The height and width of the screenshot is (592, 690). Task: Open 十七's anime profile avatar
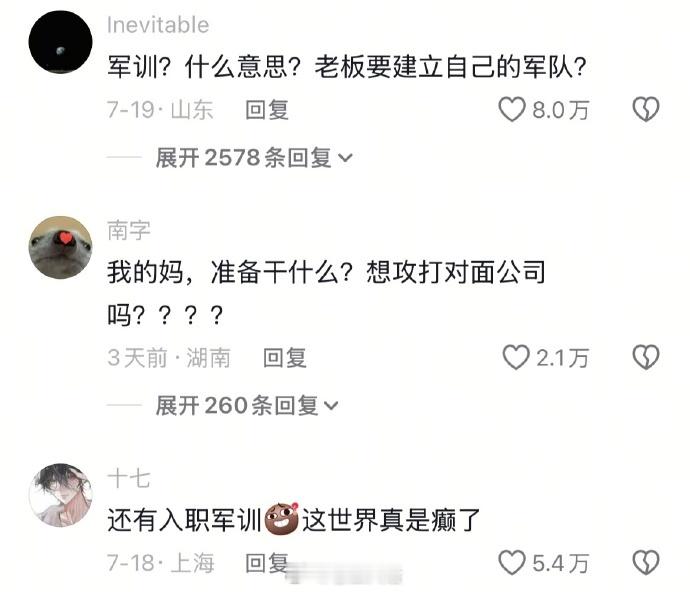click(x=60, y=495)
